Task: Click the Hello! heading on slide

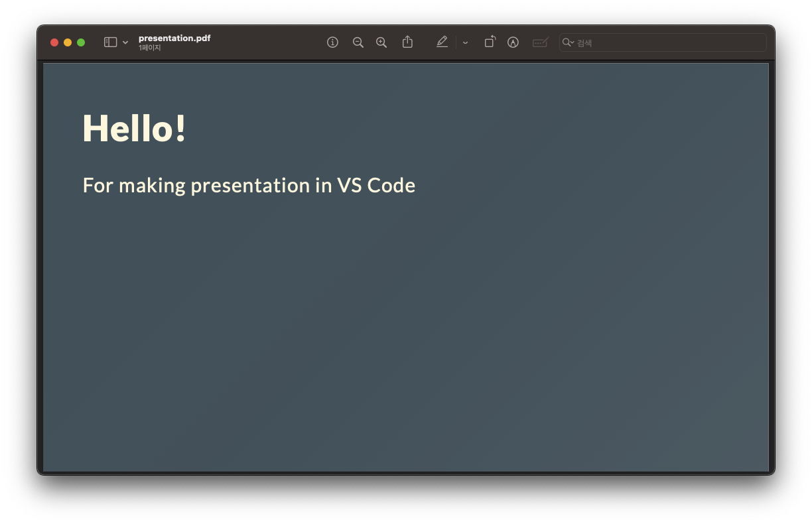Action: coord(134,127)
